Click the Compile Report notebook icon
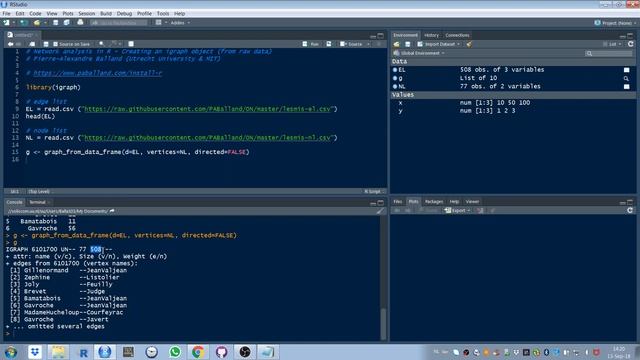This screenshot has width=640, height=360. point(131,44)
